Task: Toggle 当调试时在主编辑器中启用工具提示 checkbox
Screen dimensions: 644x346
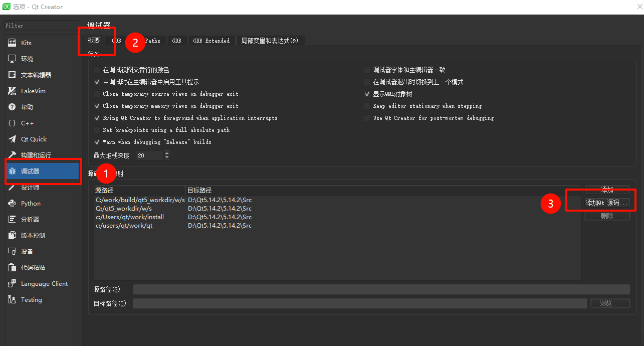Action: point(97,82)
